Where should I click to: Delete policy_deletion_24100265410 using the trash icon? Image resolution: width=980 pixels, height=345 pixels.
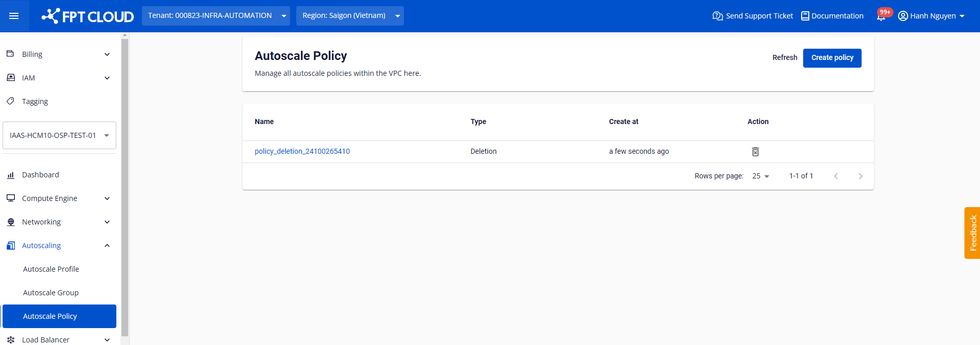pos(755,152)
